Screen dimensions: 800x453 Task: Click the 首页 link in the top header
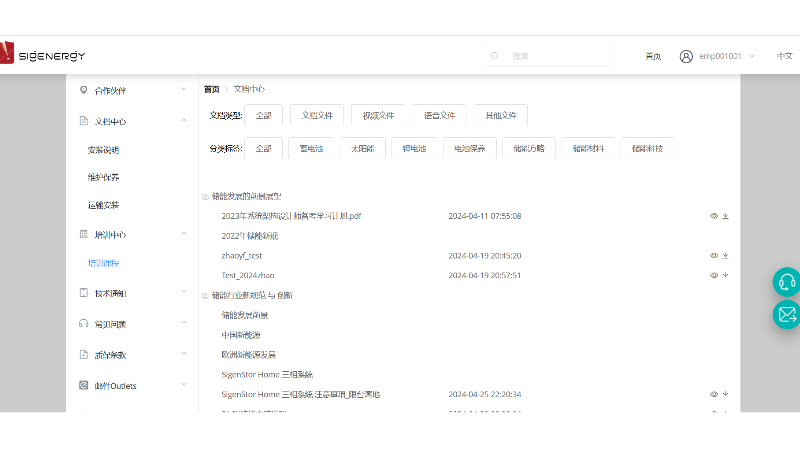[x=653, y=56]
